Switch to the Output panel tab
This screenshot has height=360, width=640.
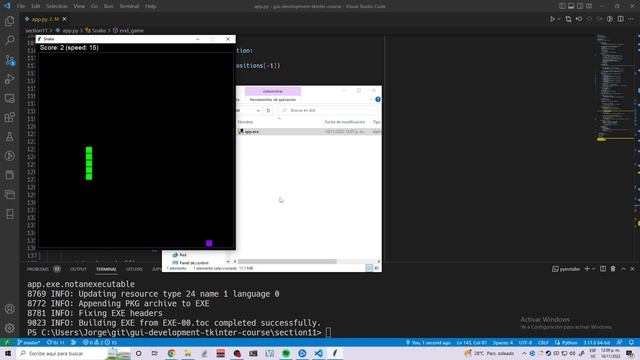pyautogui.click(x=78, y=269)
